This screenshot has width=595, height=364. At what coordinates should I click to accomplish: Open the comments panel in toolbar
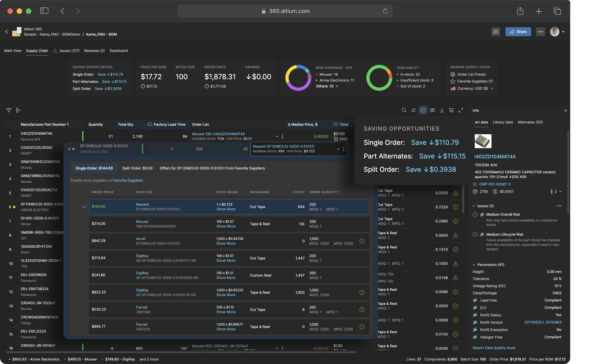[433, 110]
